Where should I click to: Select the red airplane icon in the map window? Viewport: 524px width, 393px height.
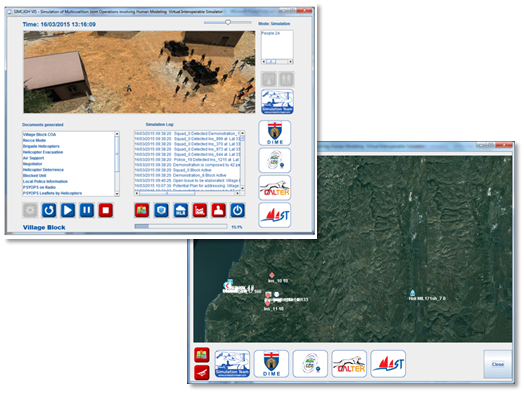(x=202, y=373)
